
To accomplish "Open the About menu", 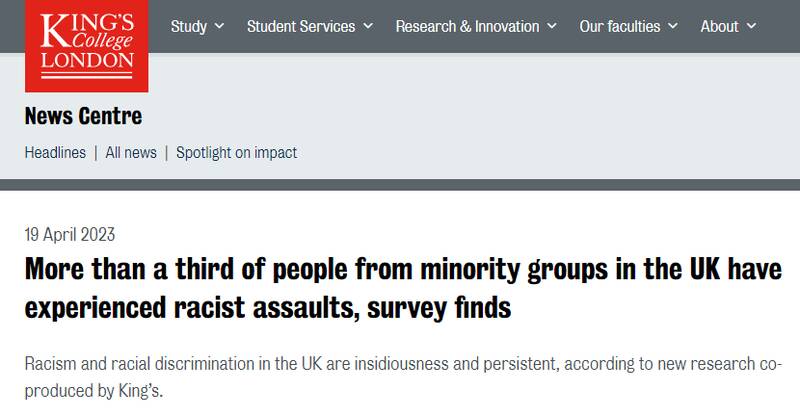I will (719, 27).
